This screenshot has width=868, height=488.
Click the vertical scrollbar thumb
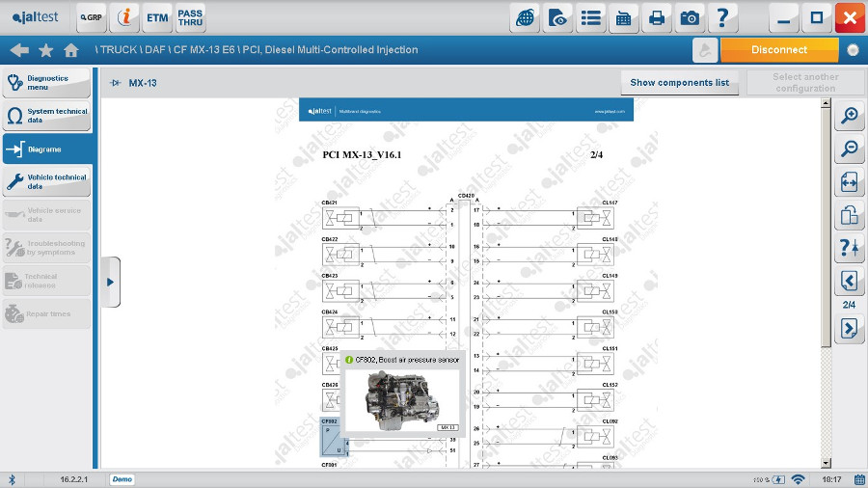click(x=826, y=227)
